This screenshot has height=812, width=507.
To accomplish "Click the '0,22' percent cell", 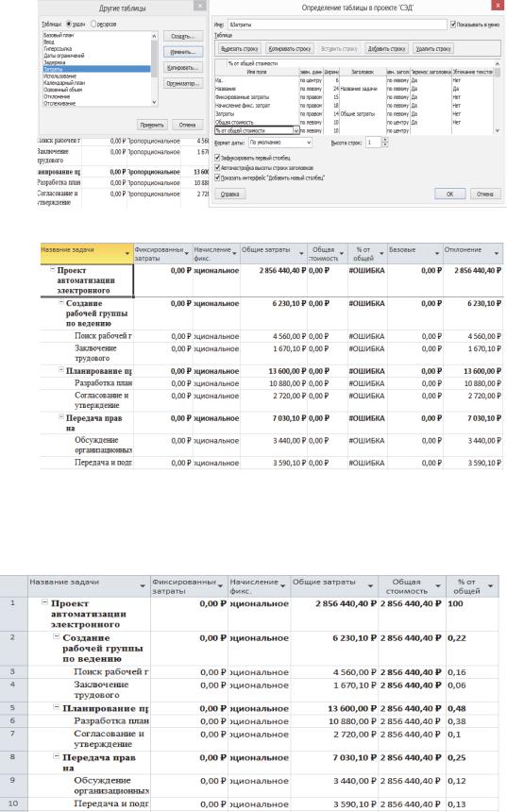I will pos(472,648).
